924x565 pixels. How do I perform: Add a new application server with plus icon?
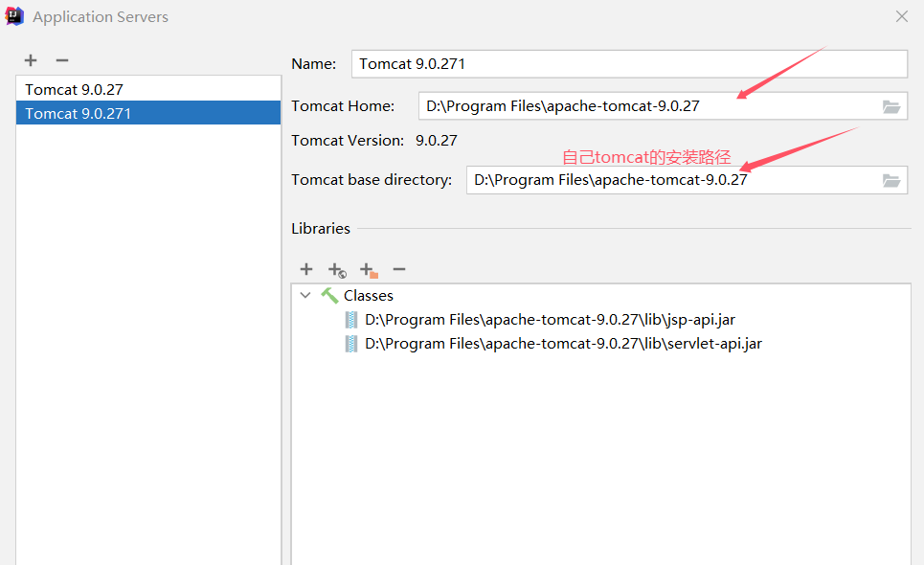click(x=31, y=60)
